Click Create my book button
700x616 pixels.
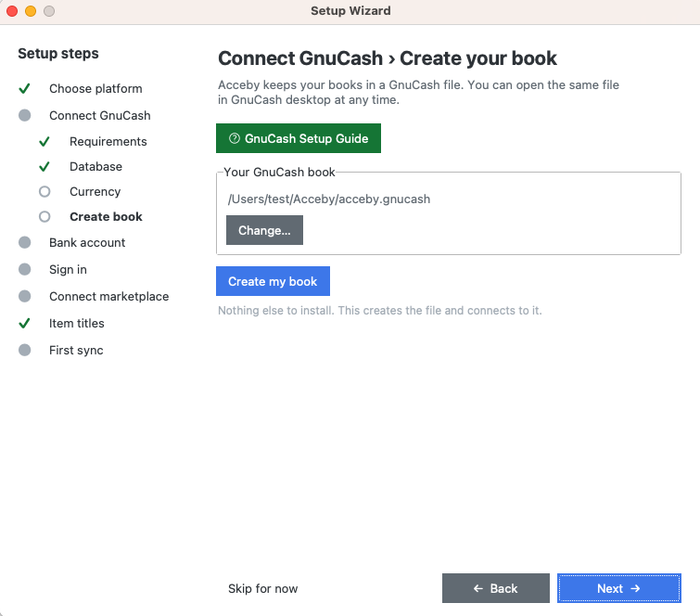pyautogui.click(x=273, y=281)
